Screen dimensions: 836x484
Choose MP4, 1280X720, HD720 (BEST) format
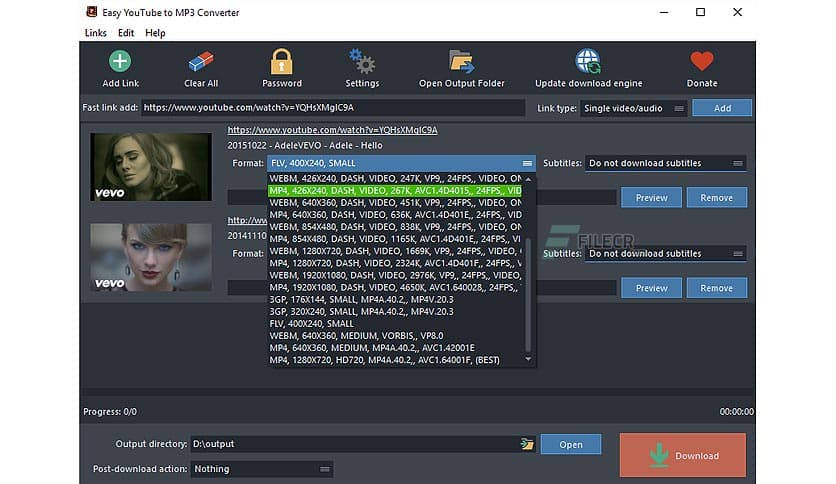pyautogui.click(x=395, y=360)
